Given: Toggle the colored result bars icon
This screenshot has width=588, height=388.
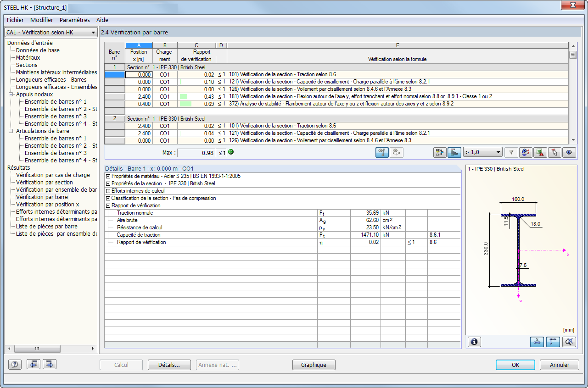Looking at the screenshot, I should (454, 152).
